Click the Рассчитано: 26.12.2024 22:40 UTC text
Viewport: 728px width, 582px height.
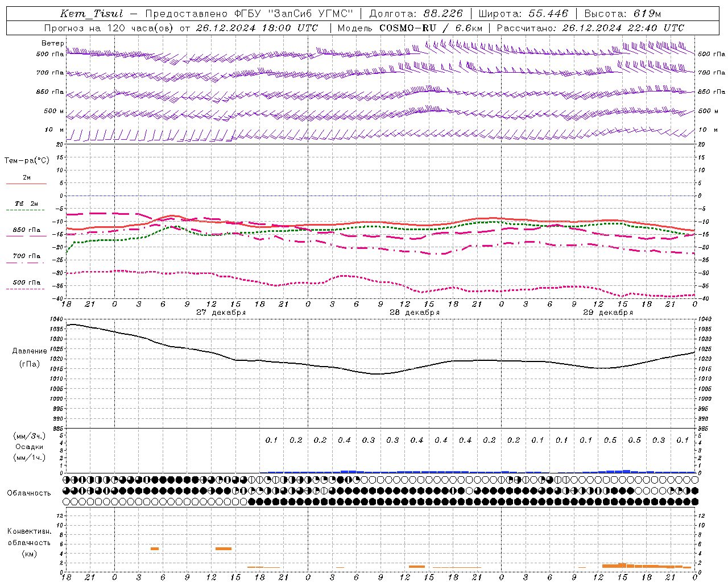tap(590, 28)
